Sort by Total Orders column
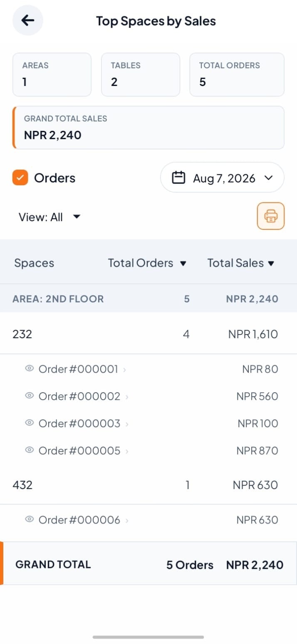Screen dimensions: 297x644 (x=147, y=263)
